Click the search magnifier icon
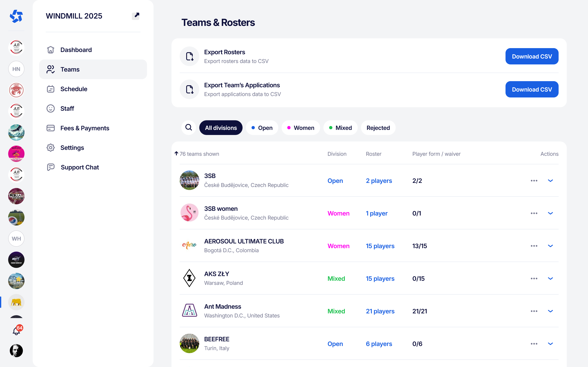This screenshot has height=367, width=588. (189, 127)
